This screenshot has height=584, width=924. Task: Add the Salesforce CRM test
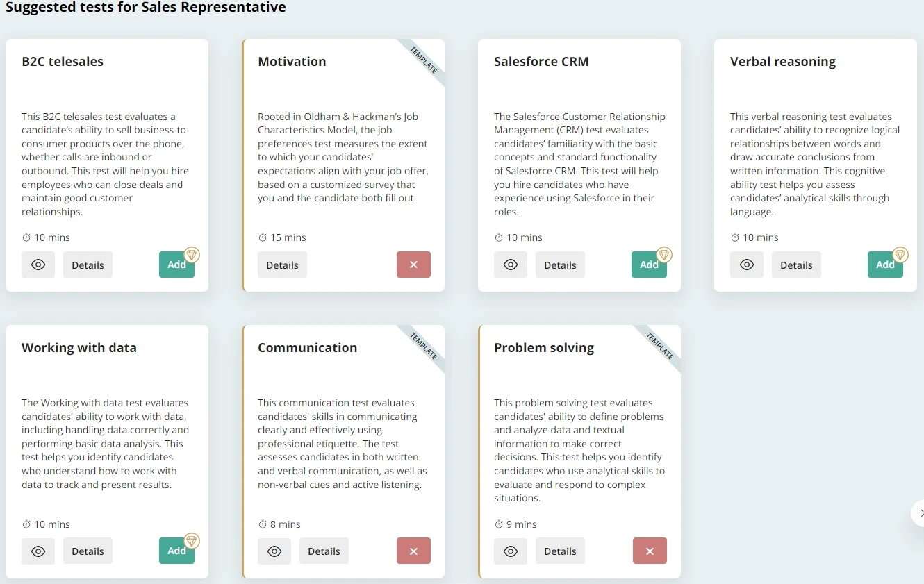pos(648,265)
